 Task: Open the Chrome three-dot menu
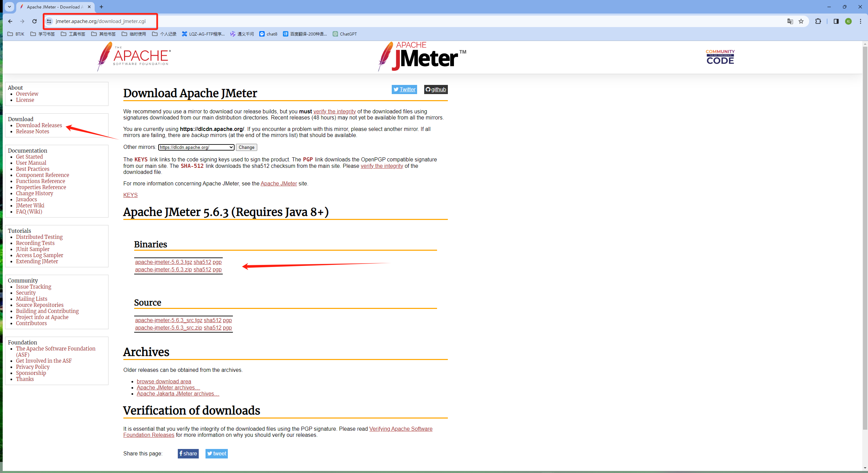coord(861,21)
